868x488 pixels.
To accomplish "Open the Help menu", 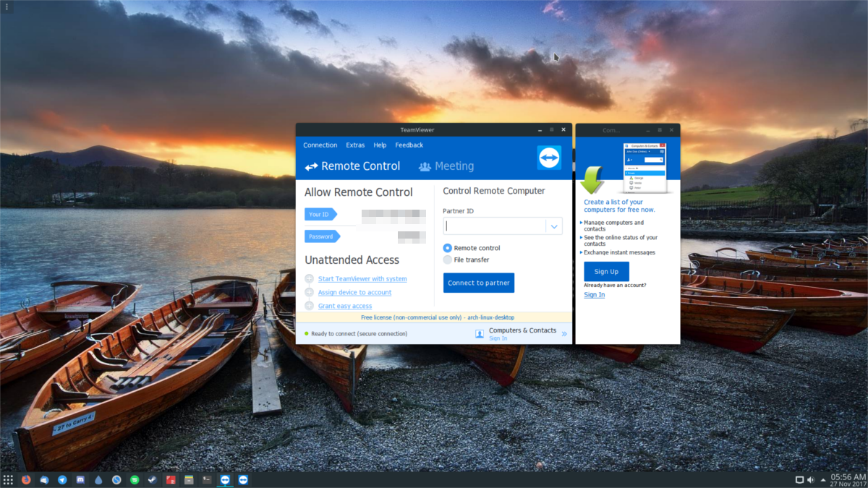I will pyautogui.click(x=380, y=145).
